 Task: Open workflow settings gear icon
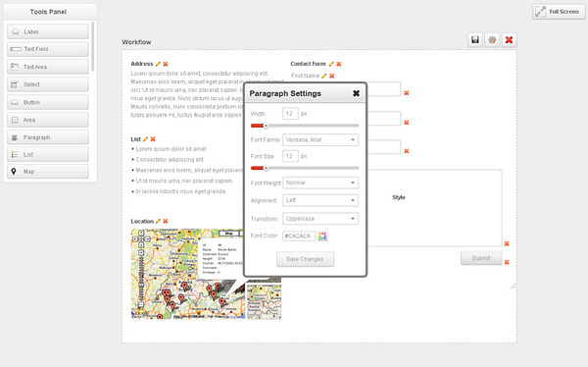(492, 40)
